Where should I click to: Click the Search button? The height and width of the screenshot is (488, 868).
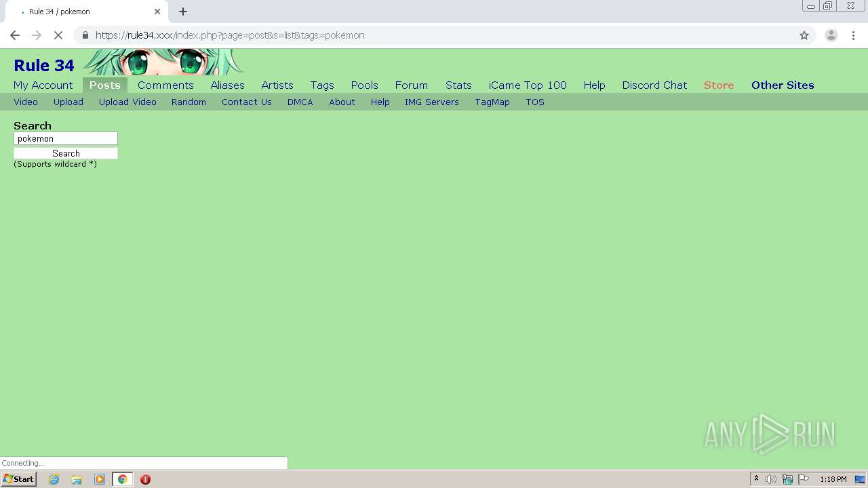tap(66, 154)
